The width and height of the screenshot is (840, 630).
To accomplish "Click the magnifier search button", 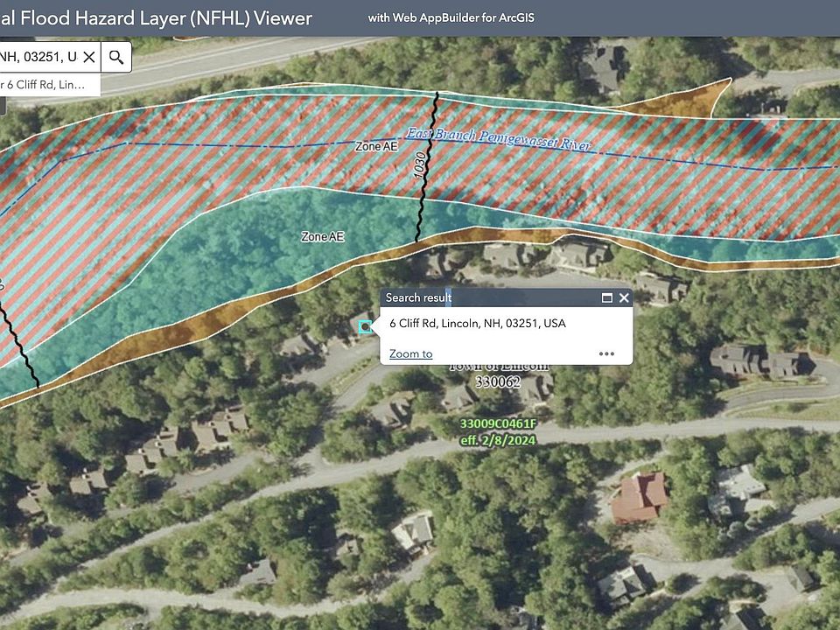I will pyautogui.click(x=115, y=58).
